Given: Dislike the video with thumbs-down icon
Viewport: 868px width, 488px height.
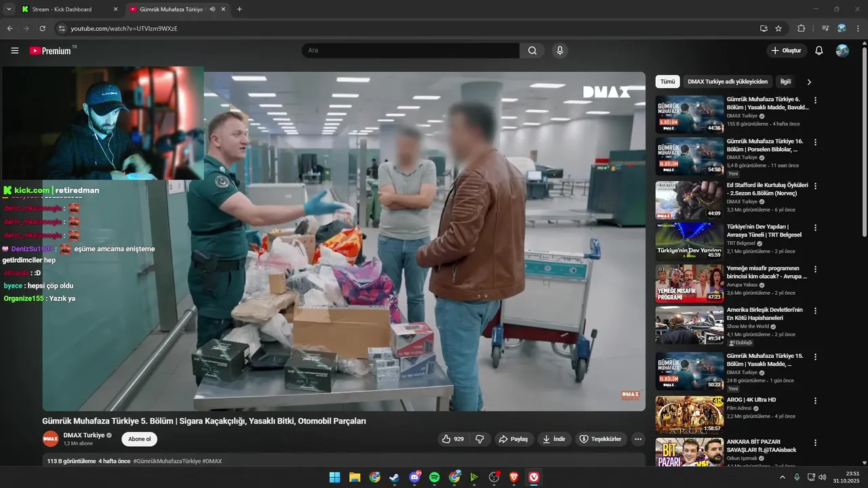Looking at the screenshot, I should (479, 439).
